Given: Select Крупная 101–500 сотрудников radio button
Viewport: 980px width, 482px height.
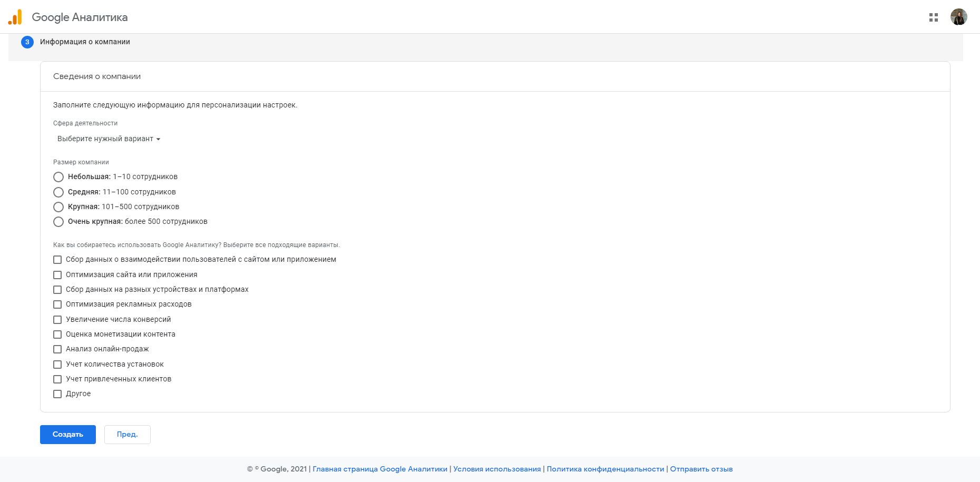Looking at the screenshot, I should 58,207.
